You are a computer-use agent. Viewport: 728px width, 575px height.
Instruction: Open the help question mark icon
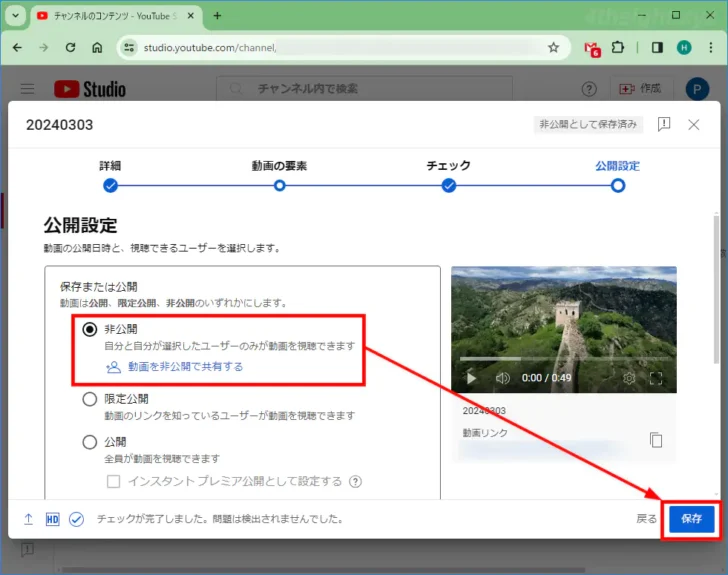click(x=589, y=89)
